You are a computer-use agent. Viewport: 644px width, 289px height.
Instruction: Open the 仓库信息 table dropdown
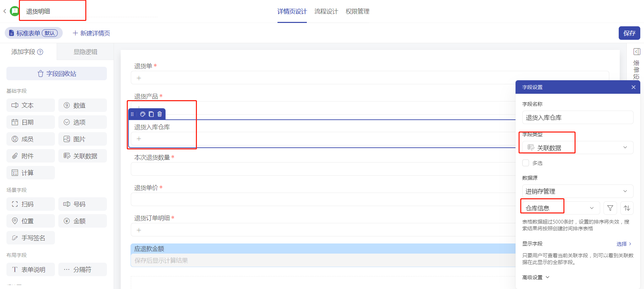coord(561,208)
